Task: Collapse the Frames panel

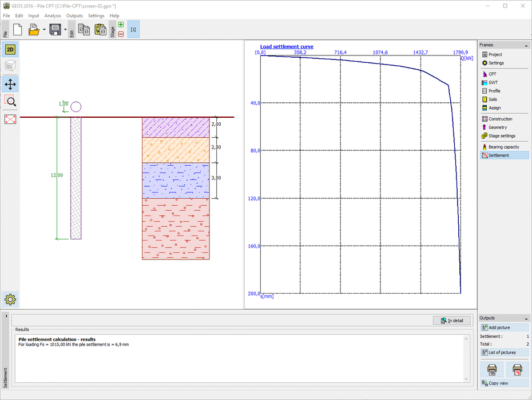Action: point(527,45)
